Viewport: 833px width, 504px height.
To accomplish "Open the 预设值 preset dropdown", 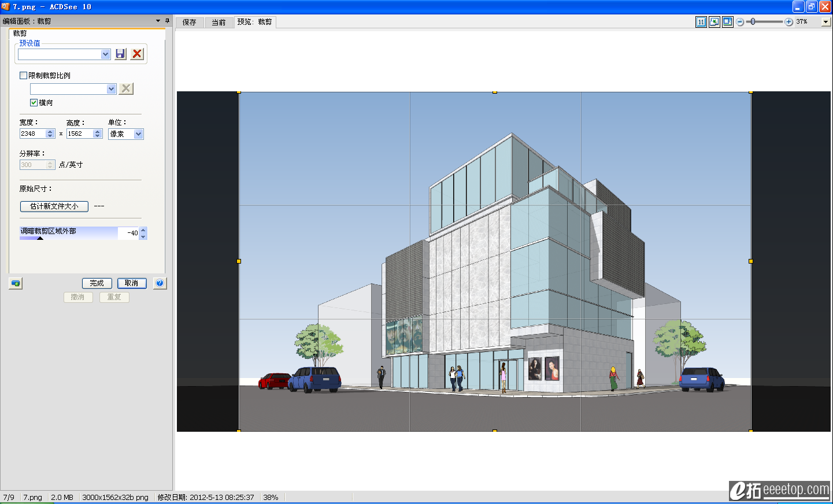I will (x=105, y=54).
